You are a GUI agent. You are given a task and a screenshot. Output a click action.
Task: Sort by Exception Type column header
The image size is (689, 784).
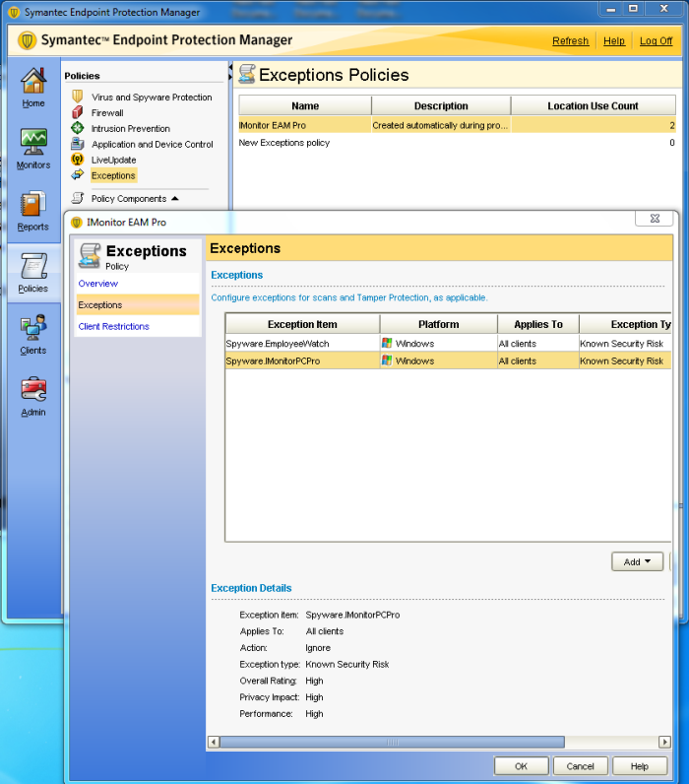tap(625, 324)
